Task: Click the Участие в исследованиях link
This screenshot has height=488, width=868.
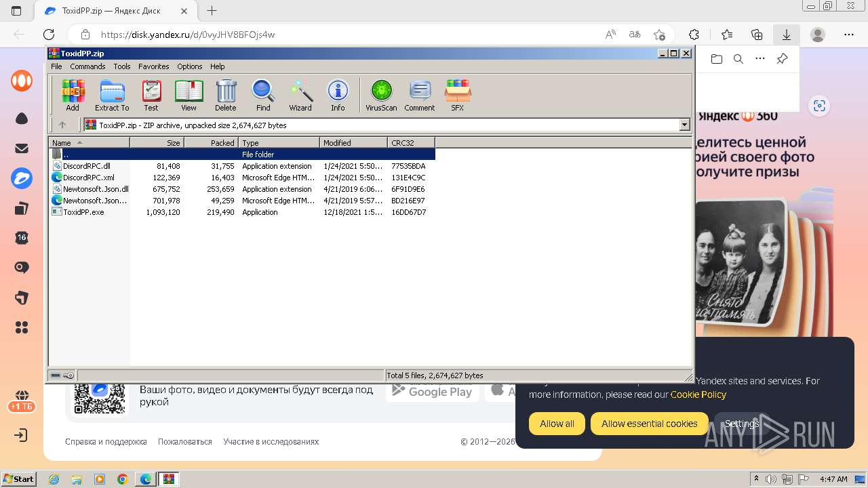Action: pyautogui.click(x=271, y=441)
